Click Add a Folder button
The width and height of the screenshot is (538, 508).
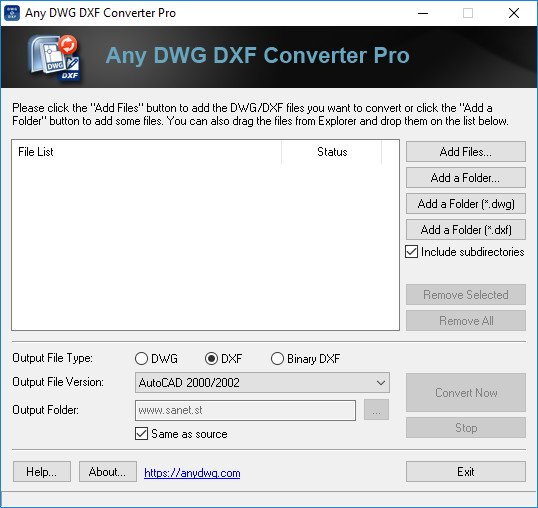[x=466, y=178]
